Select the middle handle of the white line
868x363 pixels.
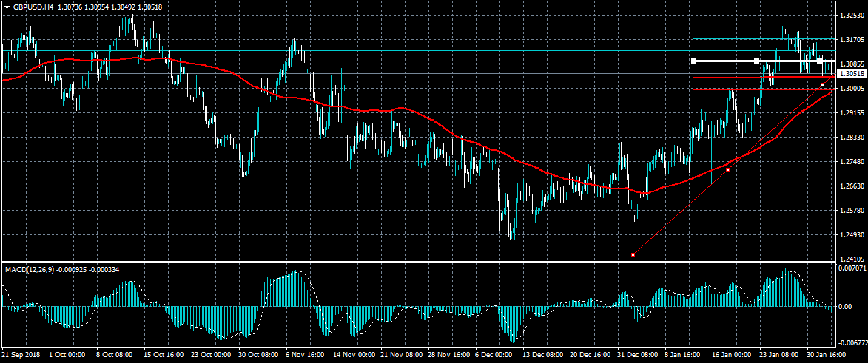(756, 61)
